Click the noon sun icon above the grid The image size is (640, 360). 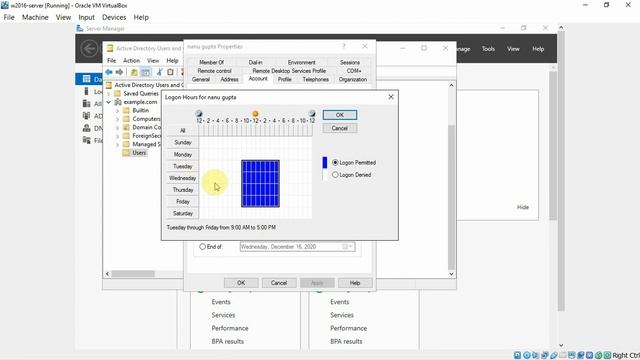(x=256, y=113)
